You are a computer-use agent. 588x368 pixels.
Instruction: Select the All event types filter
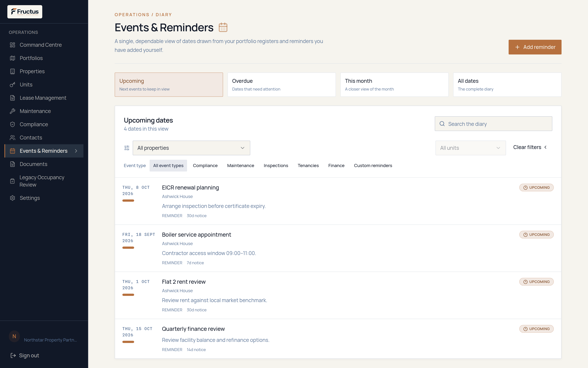coord(168,165)
